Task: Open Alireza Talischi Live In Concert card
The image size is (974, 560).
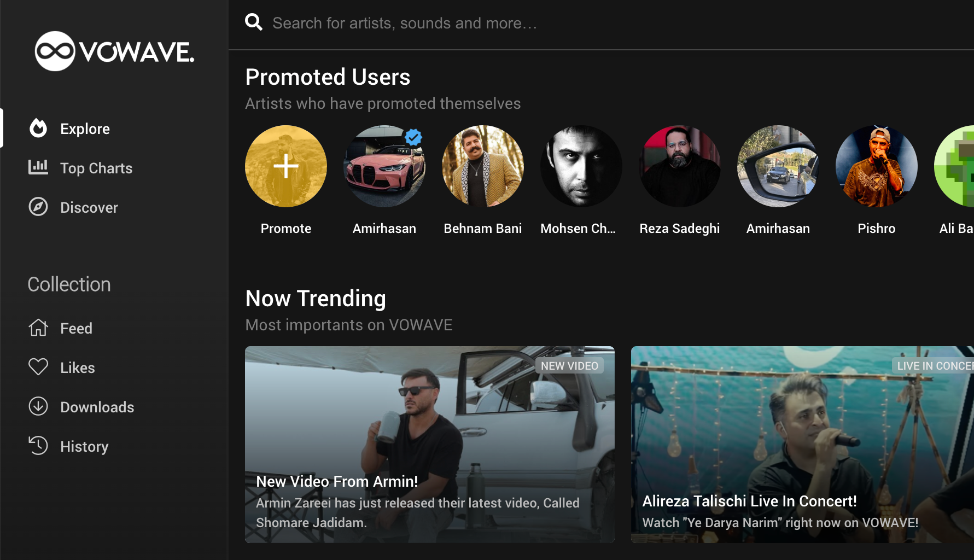Action: 802,444
